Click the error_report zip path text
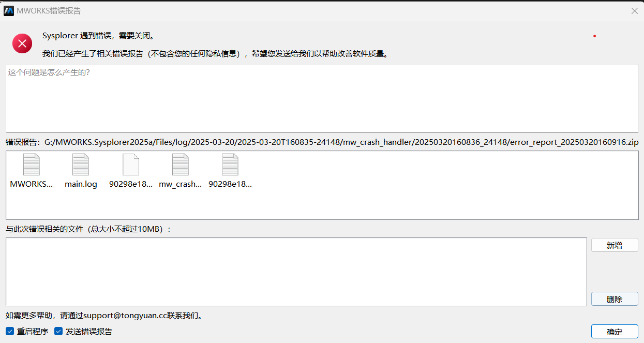Screen dimensions: 644x343 341,142
